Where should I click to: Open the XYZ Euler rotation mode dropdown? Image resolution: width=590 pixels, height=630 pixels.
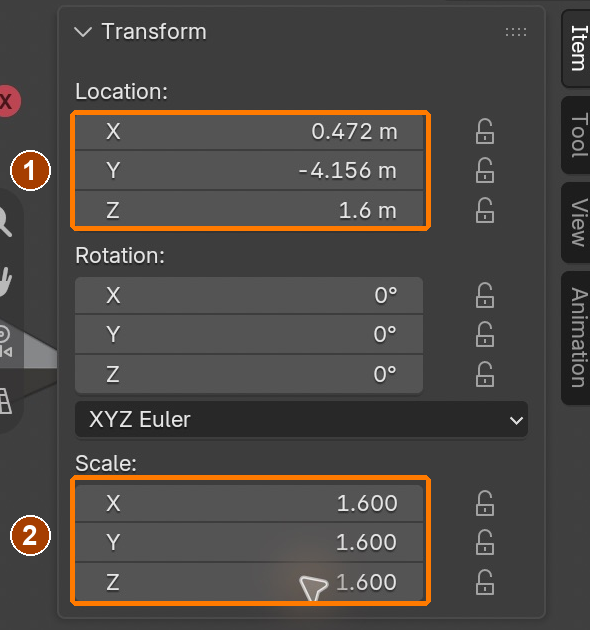301,419
